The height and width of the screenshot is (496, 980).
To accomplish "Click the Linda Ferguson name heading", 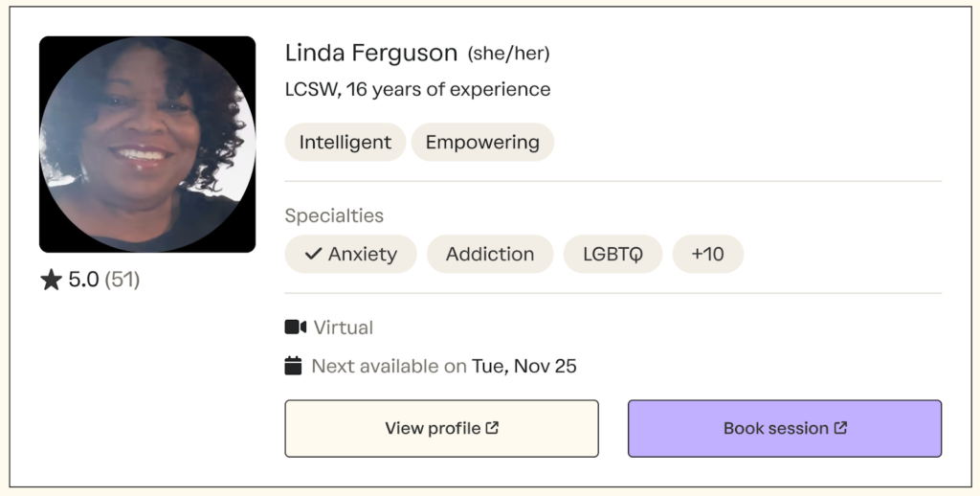I will pyautogui.click(x=371, y=53).
